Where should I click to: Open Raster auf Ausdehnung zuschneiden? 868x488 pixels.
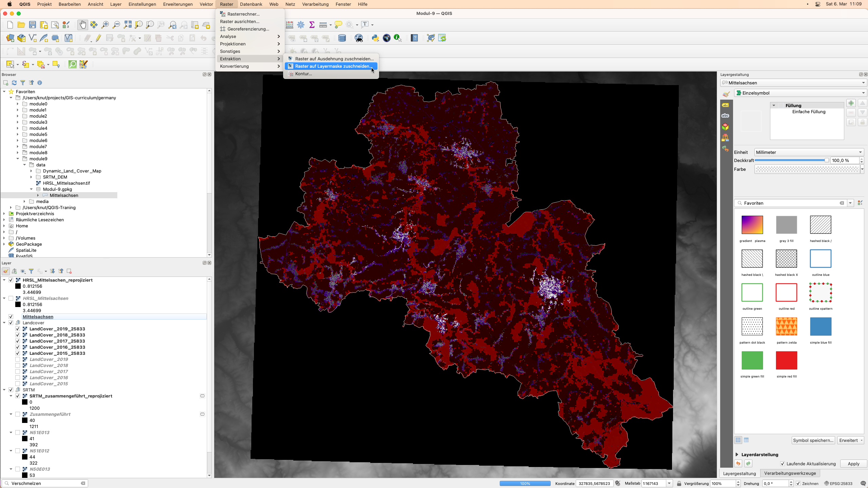click(331, 59)
